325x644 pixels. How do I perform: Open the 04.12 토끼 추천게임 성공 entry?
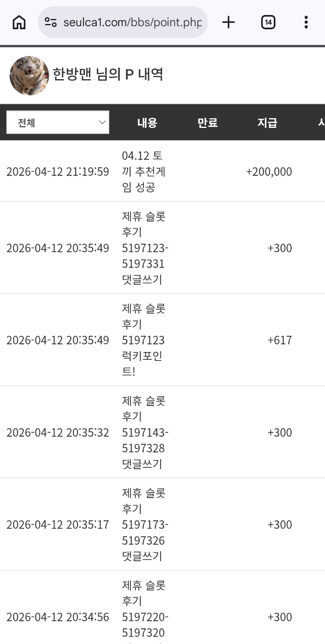(144, 171)
